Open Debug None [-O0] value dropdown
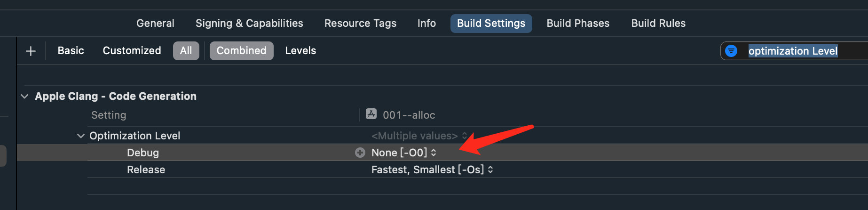 404,153
